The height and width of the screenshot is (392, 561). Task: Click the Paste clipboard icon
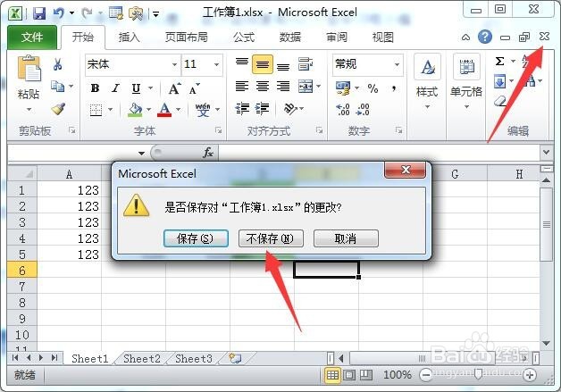coord(29,69)
